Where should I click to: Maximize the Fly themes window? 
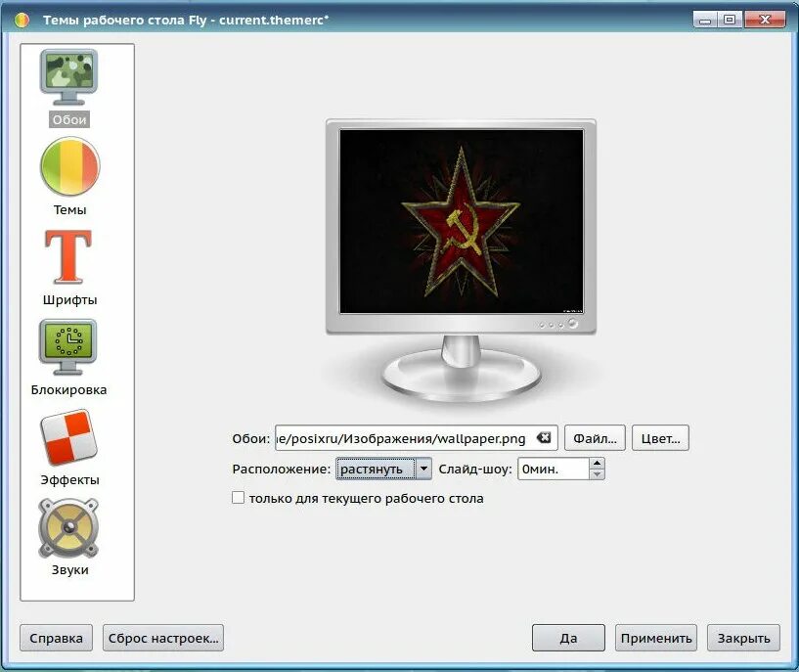click(x=730, y=20)
